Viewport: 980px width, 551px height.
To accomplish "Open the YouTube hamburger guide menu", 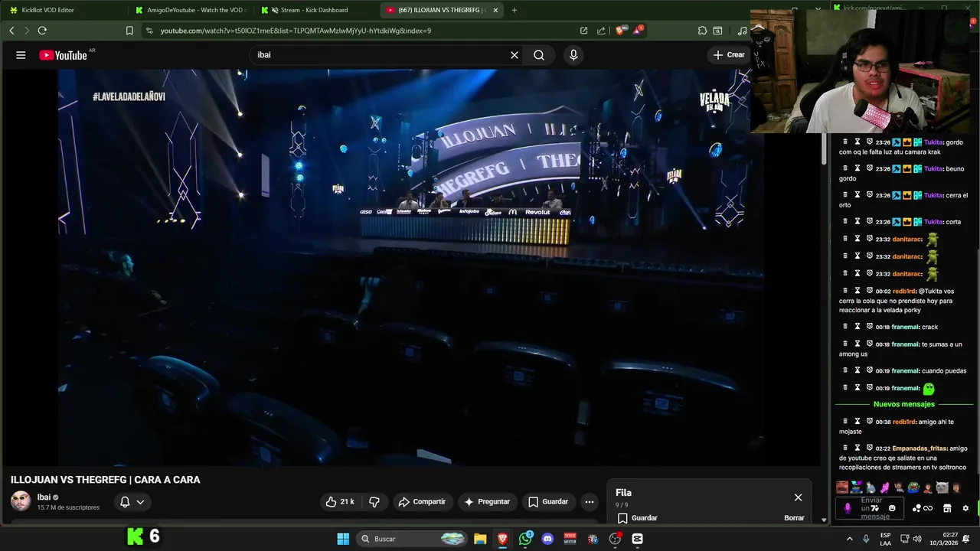I will click(21, 55).
